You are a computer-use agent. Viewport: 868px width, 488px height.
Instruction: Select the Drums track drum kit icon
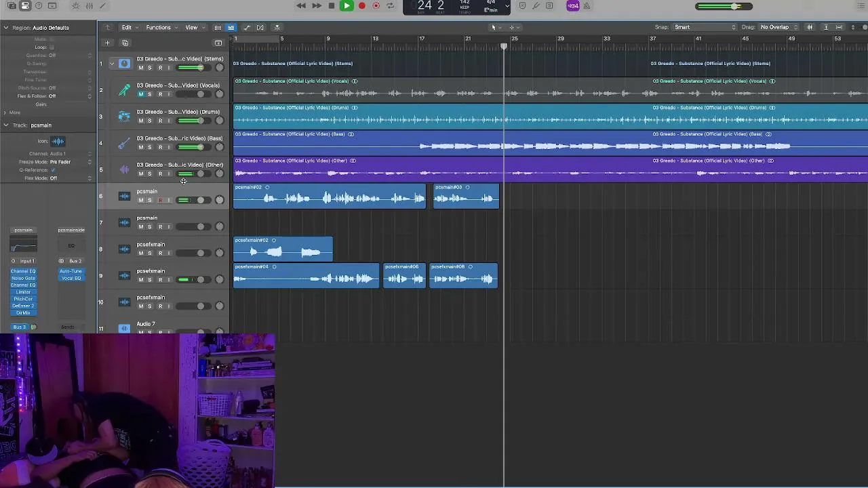[124, 117]
